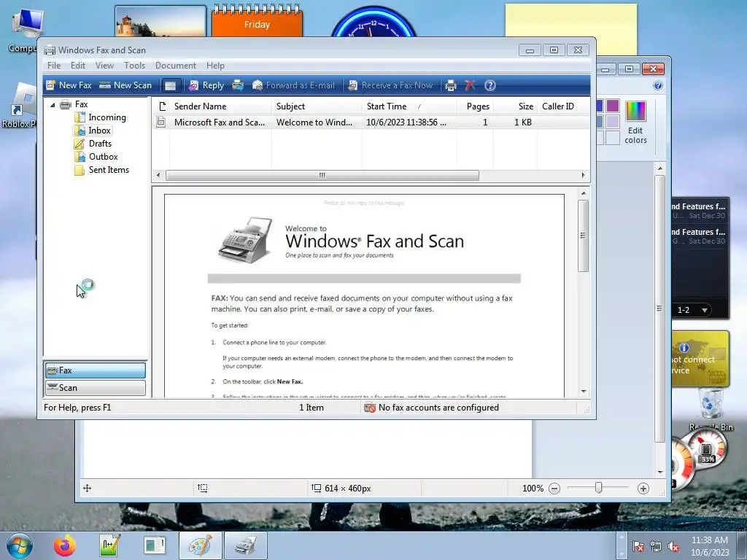Viewport: 747px width, 560px height.
Task: Click the New Fax toolbar button
Action: click(69, 85)
